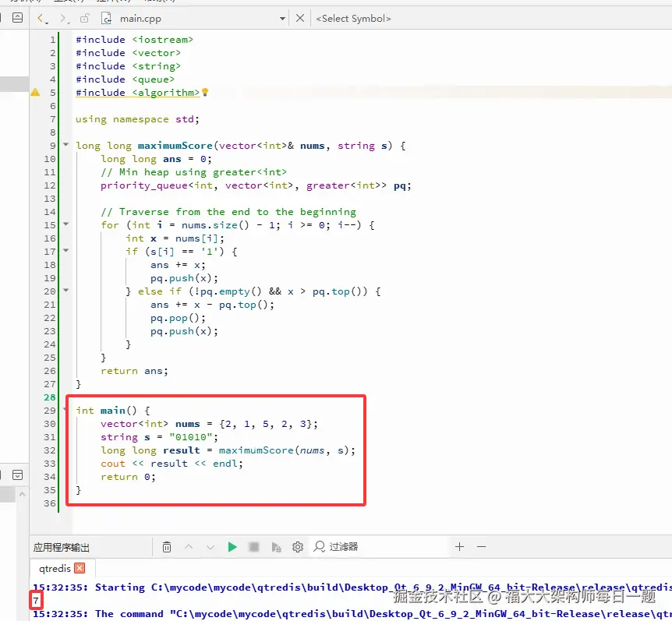
Task: Collapse the if block at line 17
Action: click(66, 251)
